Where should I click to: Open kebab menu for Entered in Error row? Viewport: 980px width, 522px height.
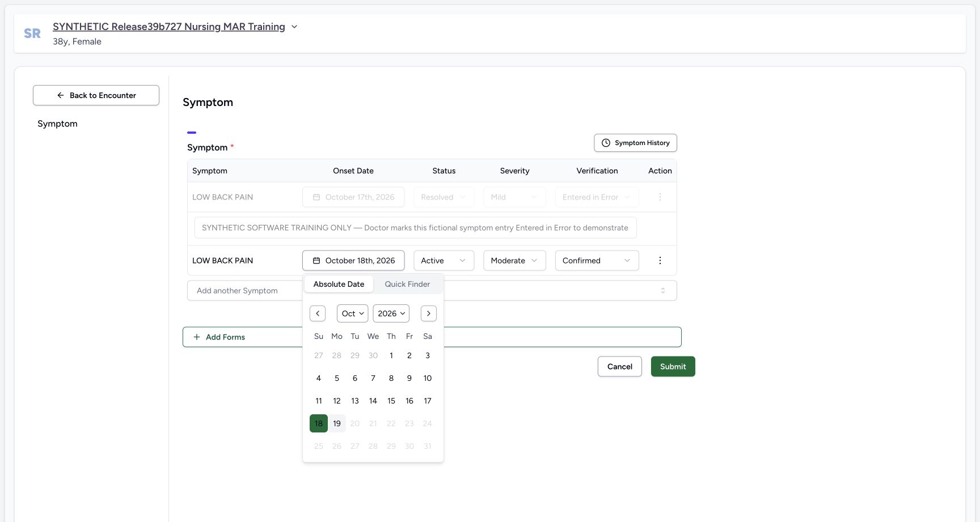click(660, 197)
